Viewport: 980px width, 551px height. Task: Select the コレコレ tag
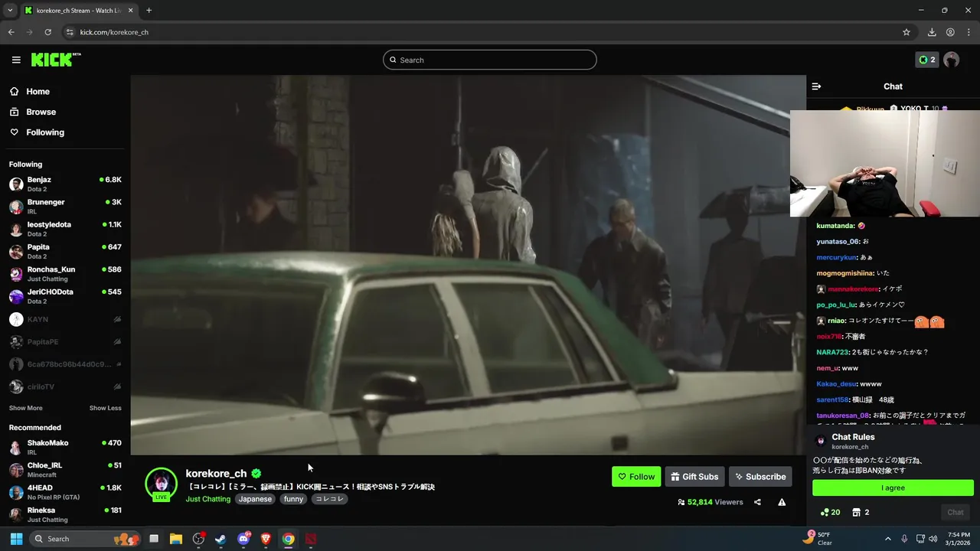click(329, 499)
